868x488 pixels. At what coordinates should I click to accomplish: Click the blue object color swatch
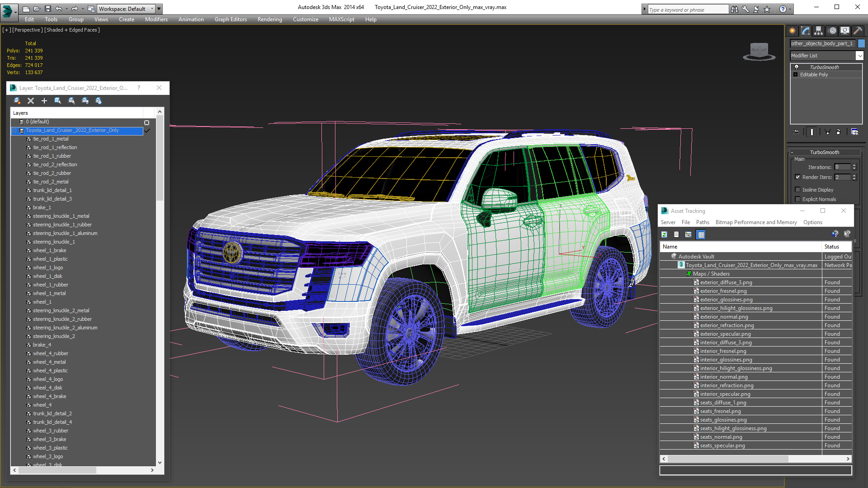(x=862, y=43)
